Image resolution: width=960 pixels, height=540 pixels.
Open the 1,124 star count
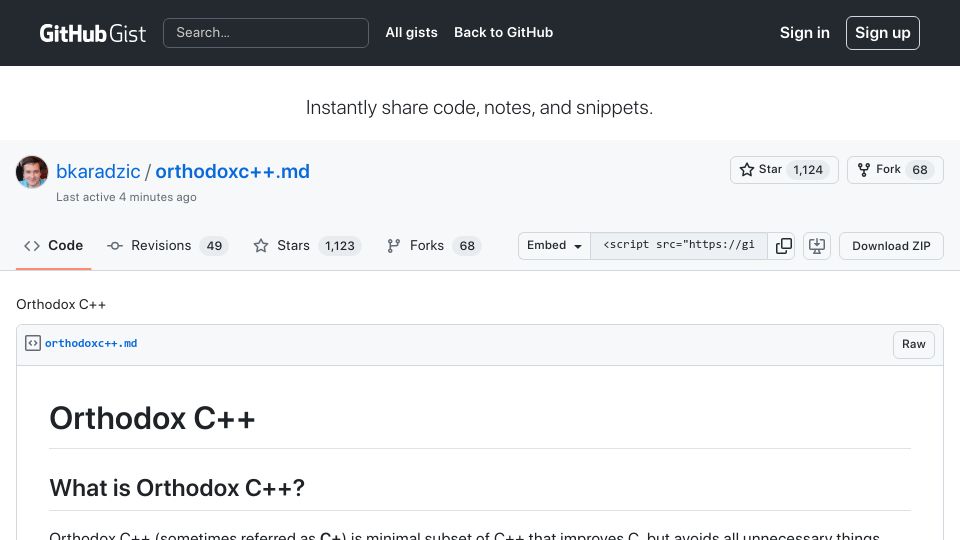click(808, 170)
